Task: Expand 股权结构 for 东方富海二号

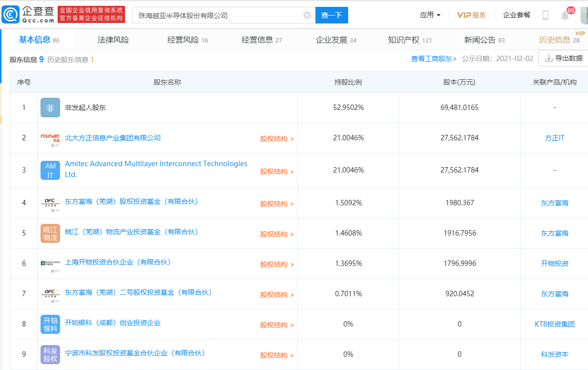Action: (x=277, y=295)
